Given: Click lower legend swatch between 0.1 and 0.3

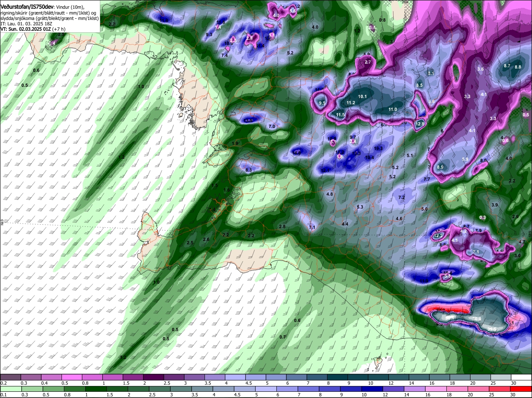Looking at the screenshot, I should click(11, 389).
